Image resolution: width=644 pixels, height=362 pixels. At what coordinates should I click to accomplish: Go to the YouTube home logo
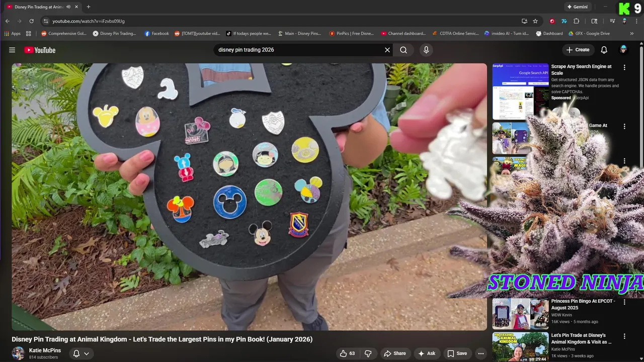tap(40, 50)
